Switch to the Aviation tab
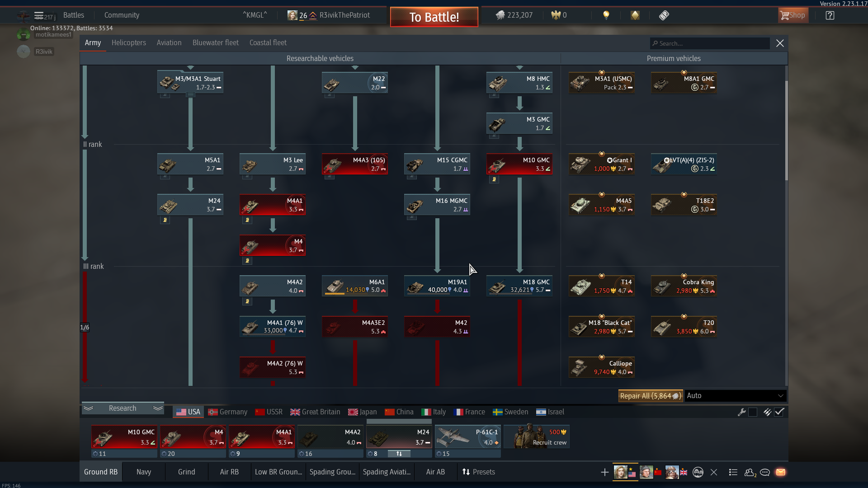 (169, 42)
